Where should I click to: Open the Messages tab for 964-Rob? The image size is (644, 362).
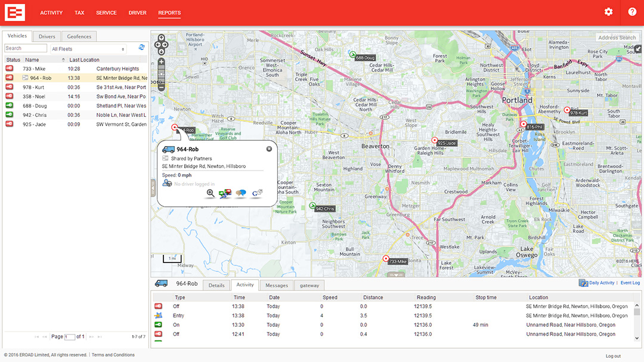(277, 285)
